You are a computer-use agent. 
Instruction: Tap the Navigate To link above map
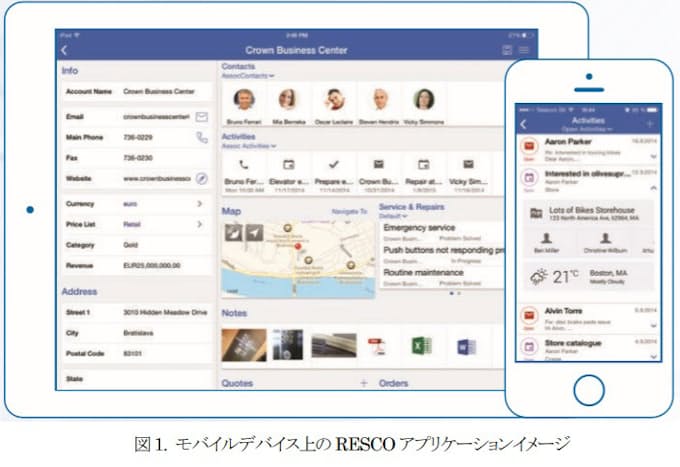click(x=350, y=212)
